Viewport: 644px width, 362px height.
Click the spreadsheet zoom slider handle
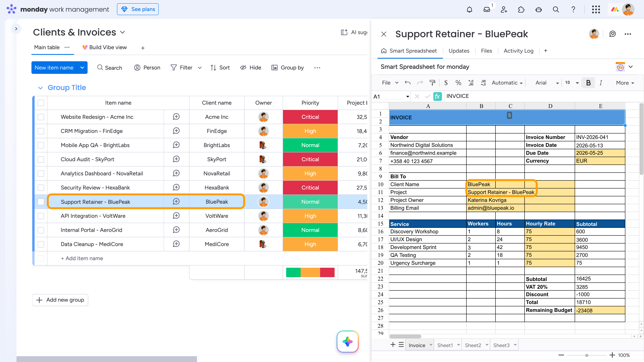click(586, 355)
